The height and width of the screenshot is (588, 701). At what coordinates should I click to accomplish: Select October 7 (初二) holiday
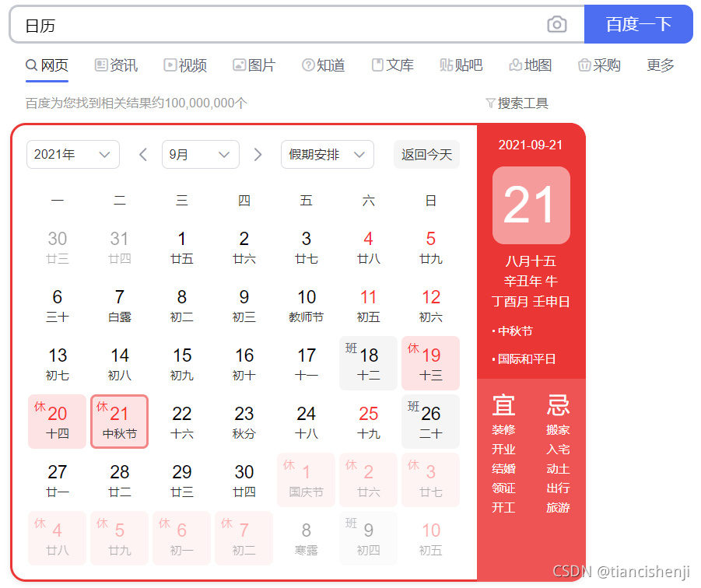click(x=244, y=538)
